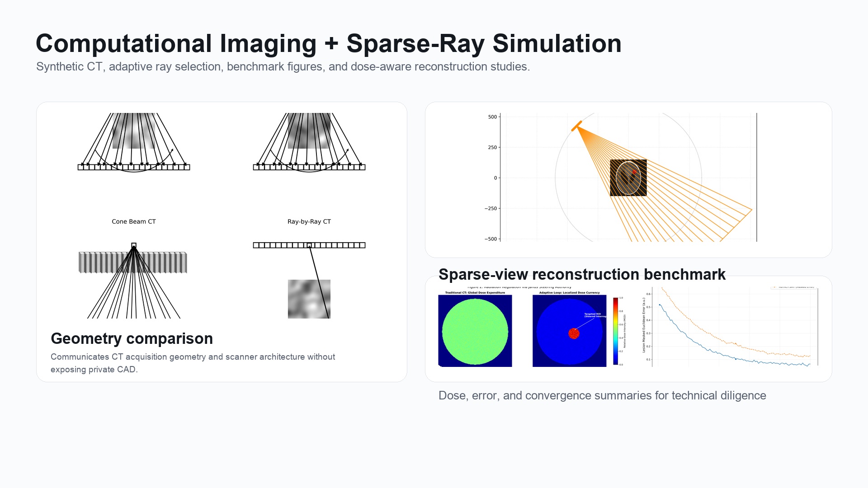The height and width of the screenshot is (488, 868).
Task: Click the 'Geometry comparison' heading
Action: [132, 338]
